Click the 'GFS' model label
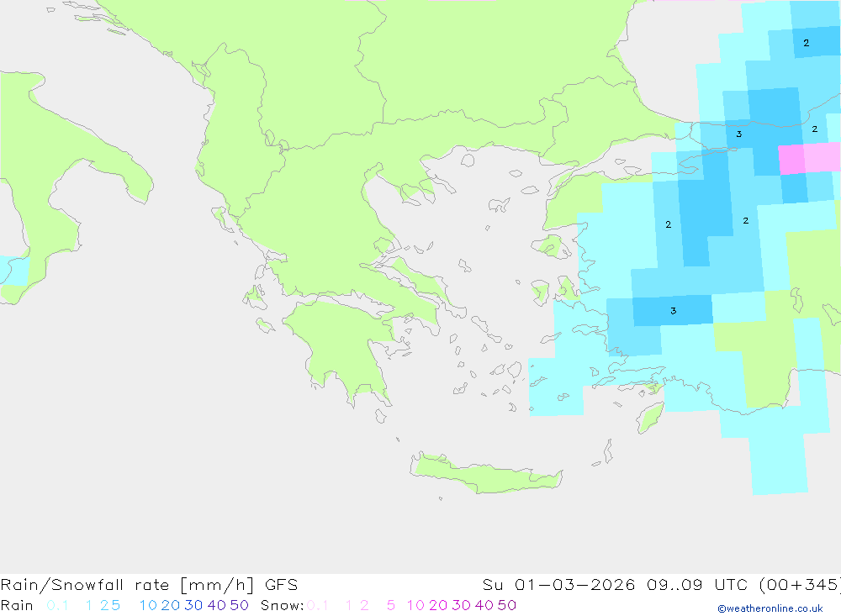Screen dimensions: 841x616 [281, 585]
